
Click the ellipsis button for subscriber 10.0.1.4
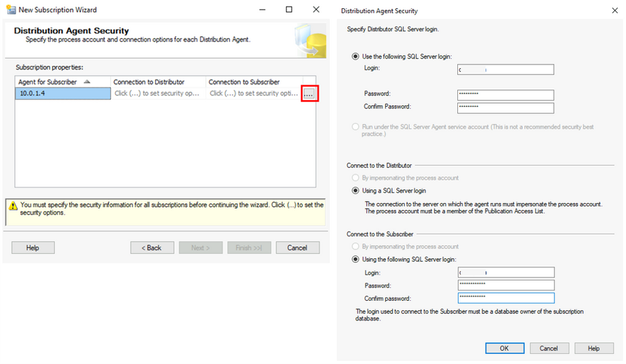308,93
